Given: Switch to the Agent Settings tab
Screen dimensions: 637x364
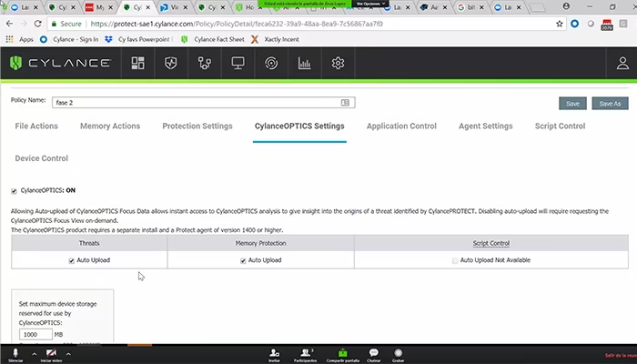Looking at the screenshot, I should tap(485, 126).
